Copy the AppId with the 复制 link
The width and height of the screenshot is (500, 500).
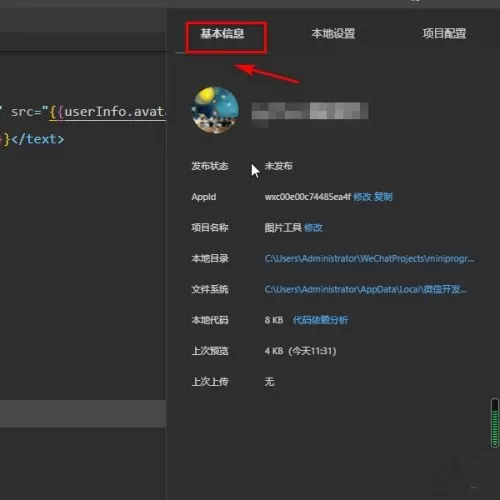pyautogui.click(x=383, y=197)
